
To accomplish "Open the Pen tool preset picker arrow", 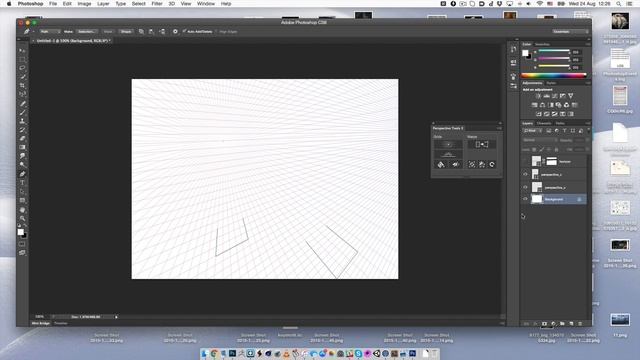I will (x=33, y=31).
